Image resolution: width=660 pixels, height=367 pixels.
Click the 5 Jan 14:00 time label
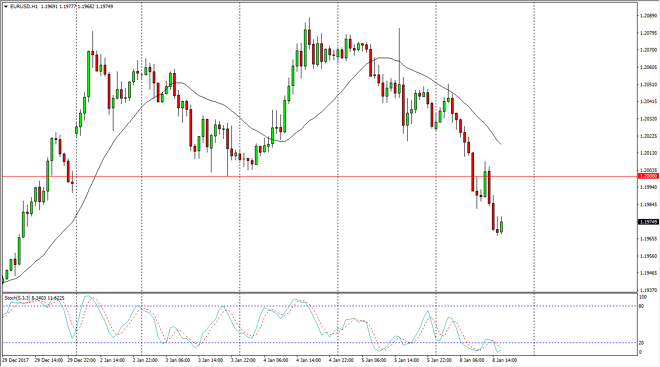click(x=407, y=360)
